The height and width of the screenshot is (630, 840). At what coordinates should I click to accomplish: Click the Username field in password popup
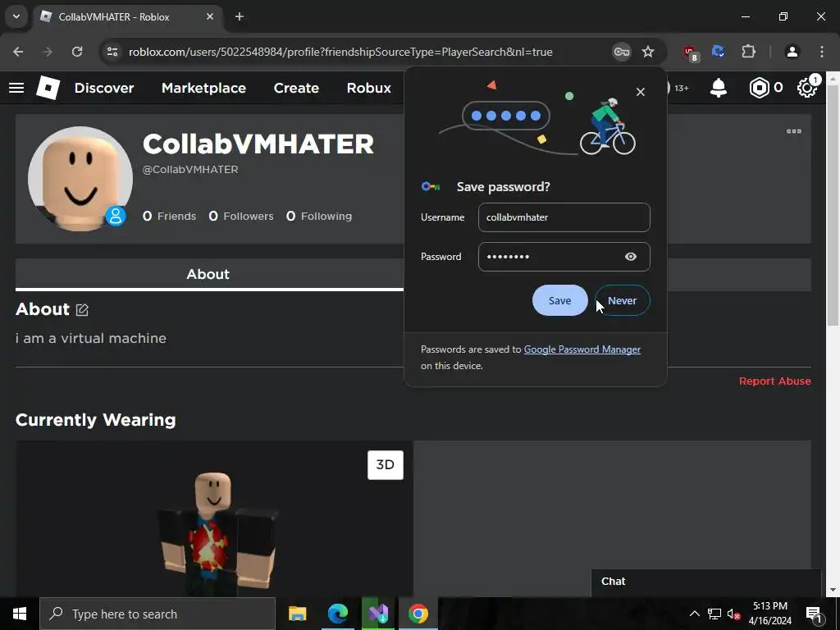pos(564,217)
